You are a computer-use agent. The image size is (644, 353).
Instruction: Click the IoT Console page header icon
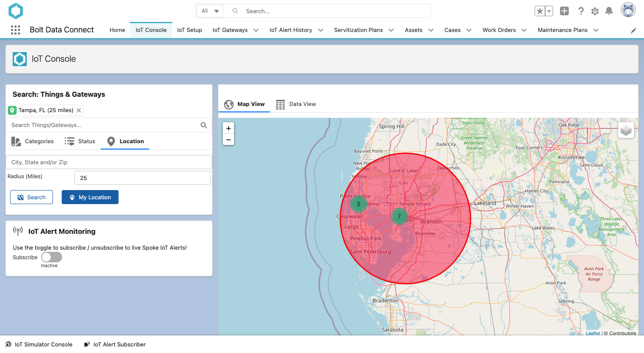tap(20, 59)
